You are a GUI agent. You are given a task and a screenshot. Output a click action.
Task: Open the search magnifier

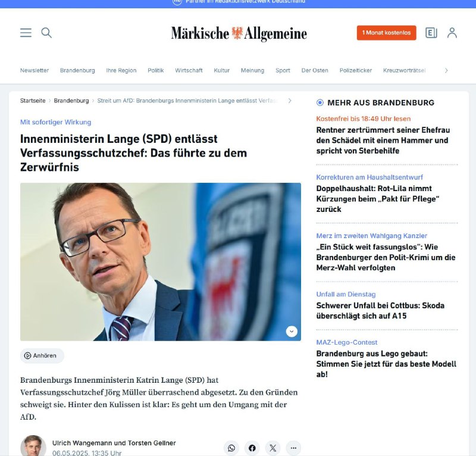pos(46,33)
